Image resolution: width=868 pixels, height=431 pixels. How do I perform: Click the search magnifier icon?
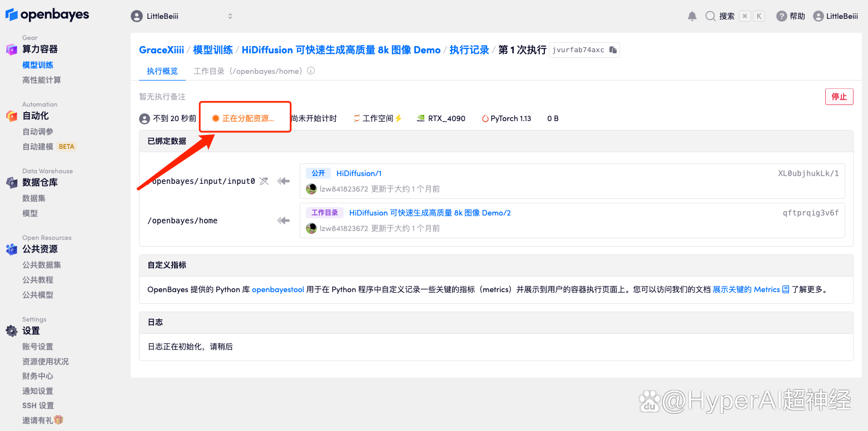[710, 16]
